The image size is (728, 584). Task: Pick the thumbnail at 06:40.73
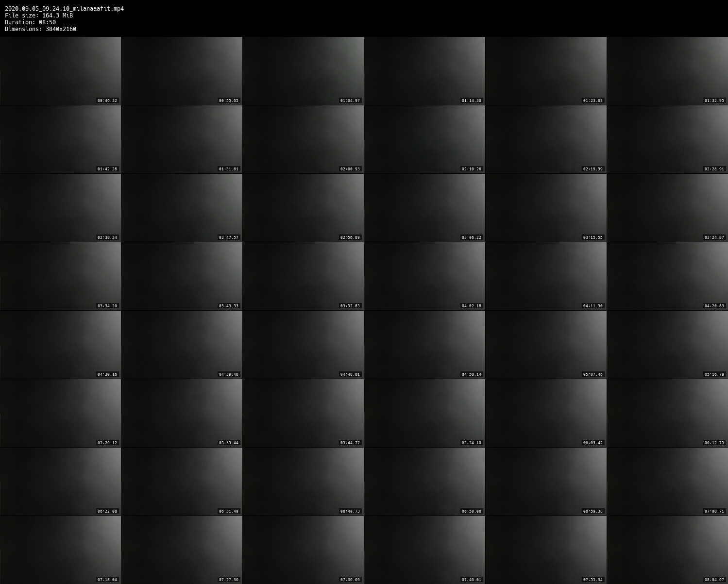pos(303,482)
